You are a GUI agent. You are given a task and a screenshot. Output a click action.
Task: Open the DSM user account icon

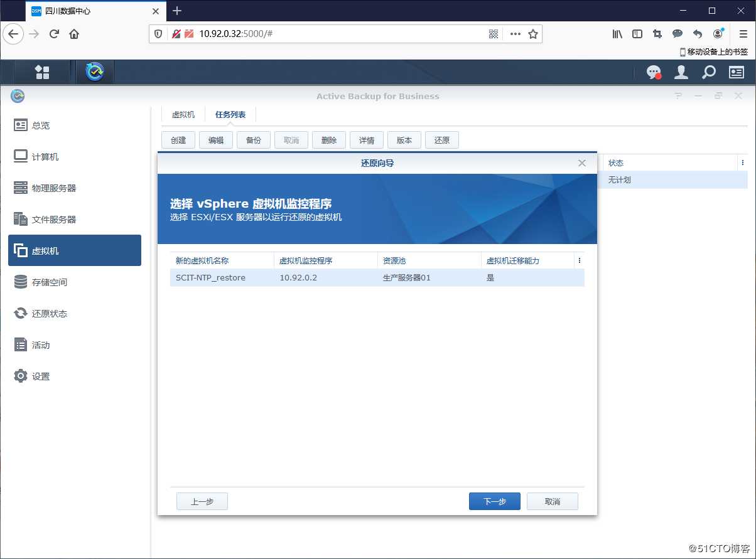tap(681, 72)
